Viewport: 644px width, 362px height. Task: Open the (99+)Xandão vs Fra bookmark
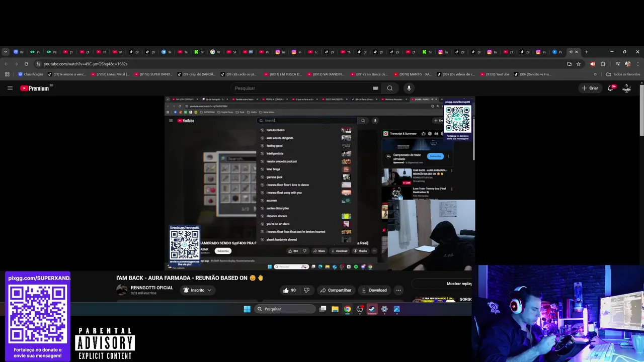532,74
